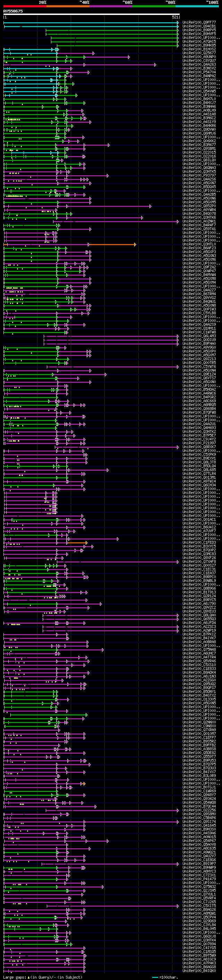Select the UniRef100_C5XPK9 row label
This screenshot has height=980, width=222.
(199, 455)
